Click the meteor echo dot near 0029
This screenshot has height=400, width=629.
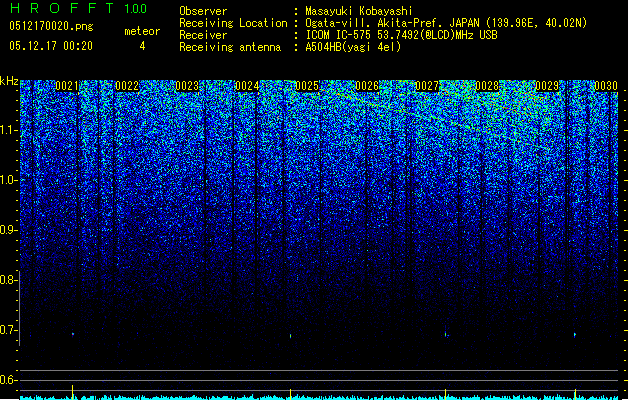tap(575, 334)
